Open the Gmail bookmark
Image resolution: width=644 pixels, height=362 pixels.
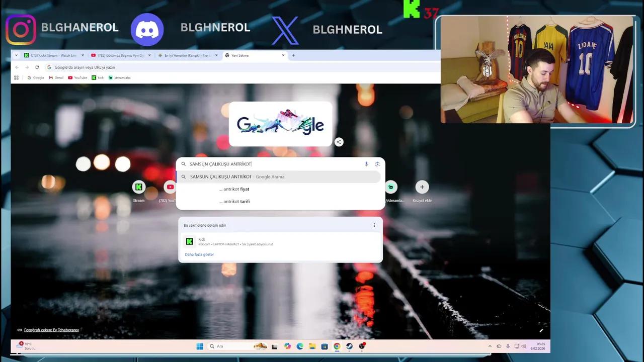56,77
